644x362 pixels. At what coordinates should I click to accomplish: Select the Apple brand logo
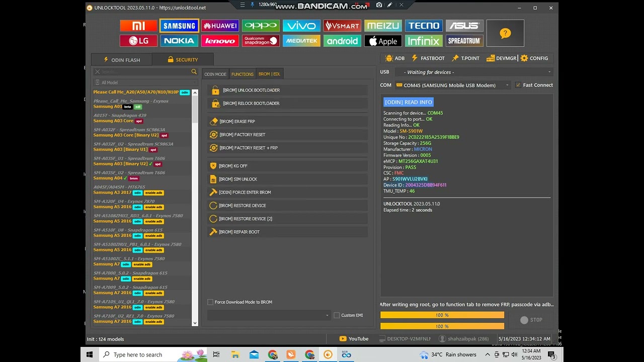[x=383, y=41]
